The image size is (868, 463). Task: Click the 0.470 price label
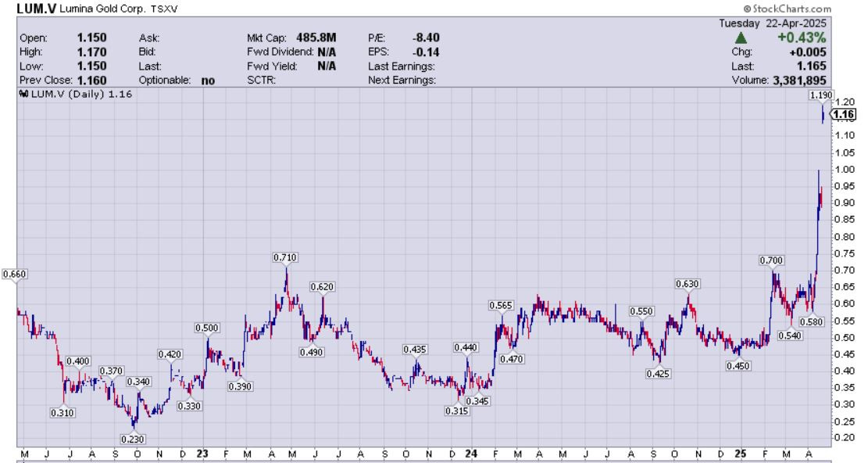click(x=512, y=359)
